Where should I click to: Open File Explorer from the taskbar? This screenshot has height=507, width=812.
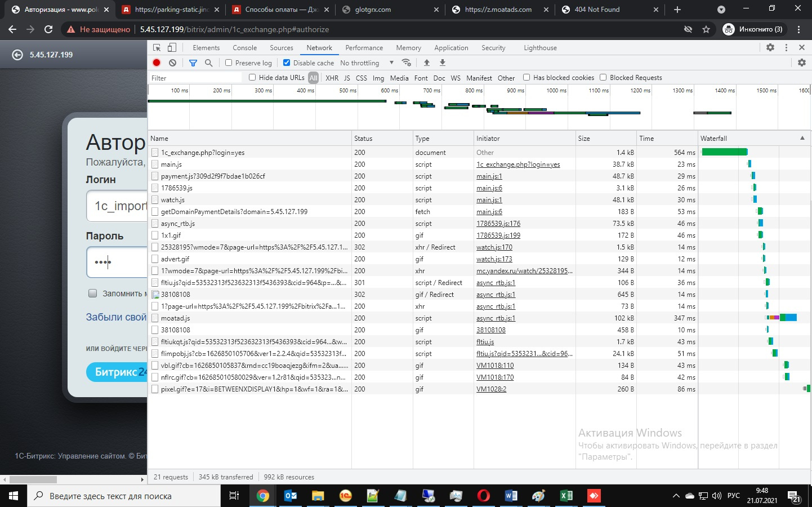pyautogui.click(x=318, y=496)
